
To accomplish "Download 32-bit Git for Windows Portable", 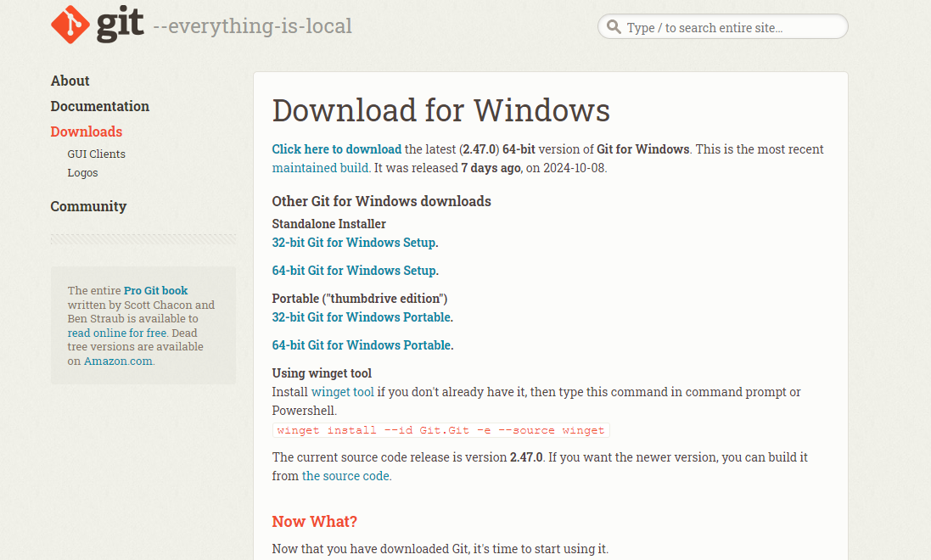I will 362,316.
